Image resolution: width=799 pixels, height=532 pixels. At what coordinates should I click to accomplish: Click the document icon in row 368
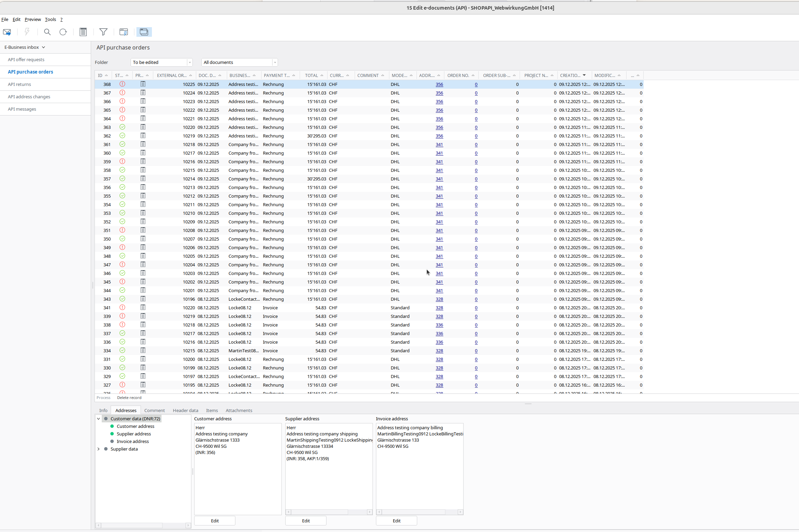(143, 84)
